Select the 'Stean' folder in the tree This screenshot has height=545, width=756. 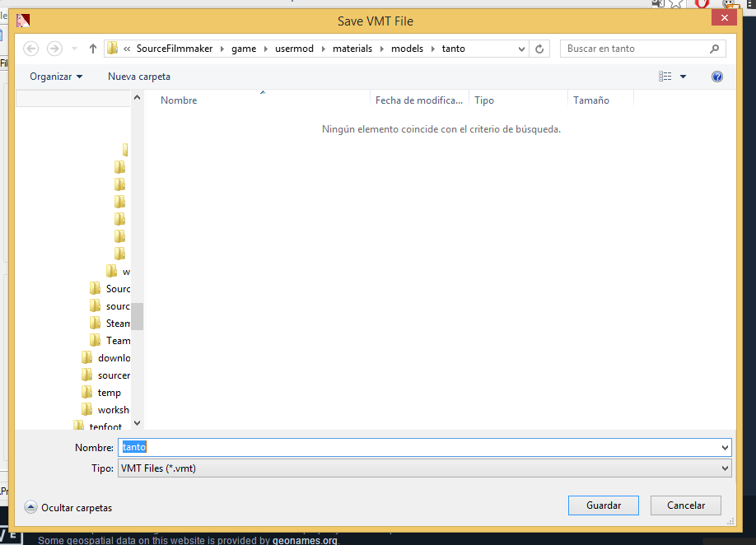pyautogui.click(x=110, y=324)
